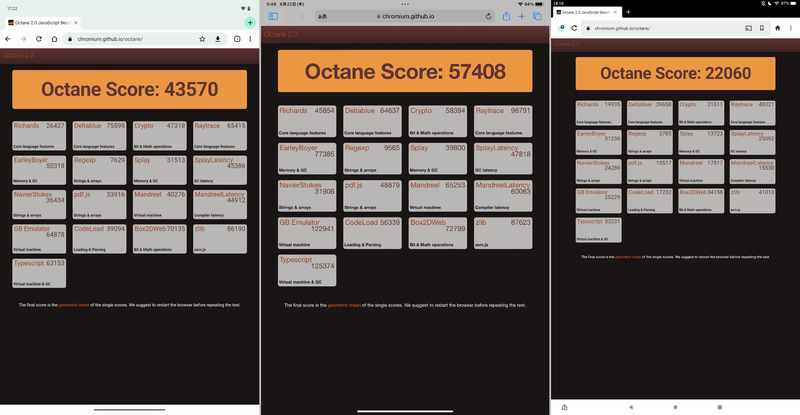Click Octane Score 43570 banner
Viewport: 800px width, 415px height.
pyautogui.click(x=130, y=89)
